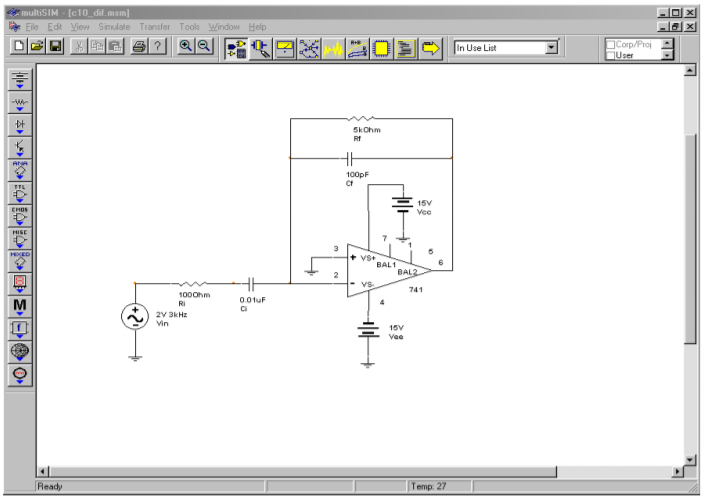
Task: Open the TTL logic component bin
Action: point(20,191)
